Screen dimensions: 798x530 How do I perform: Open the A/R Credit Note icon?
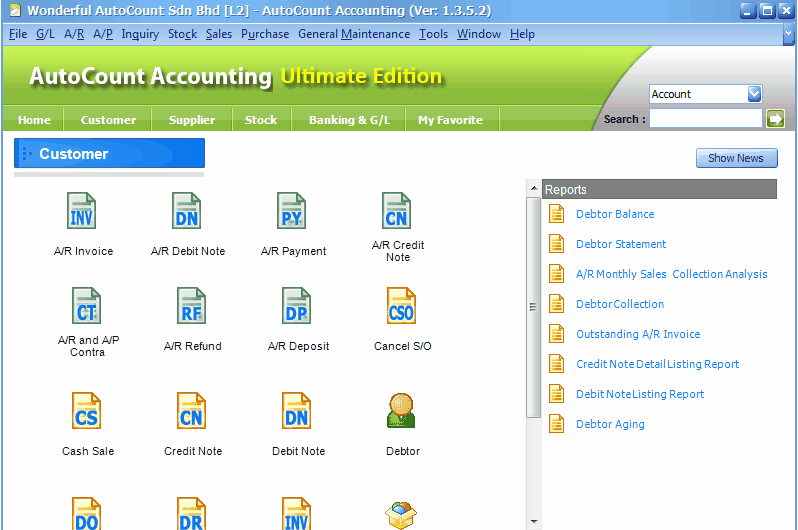pyautogui.click(x=396, y=211)
